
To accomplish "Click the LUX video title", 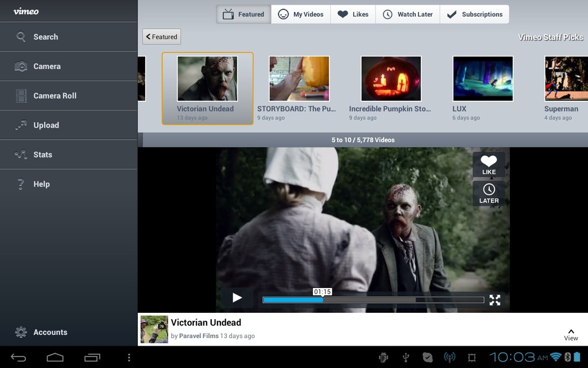I will 459,109.
